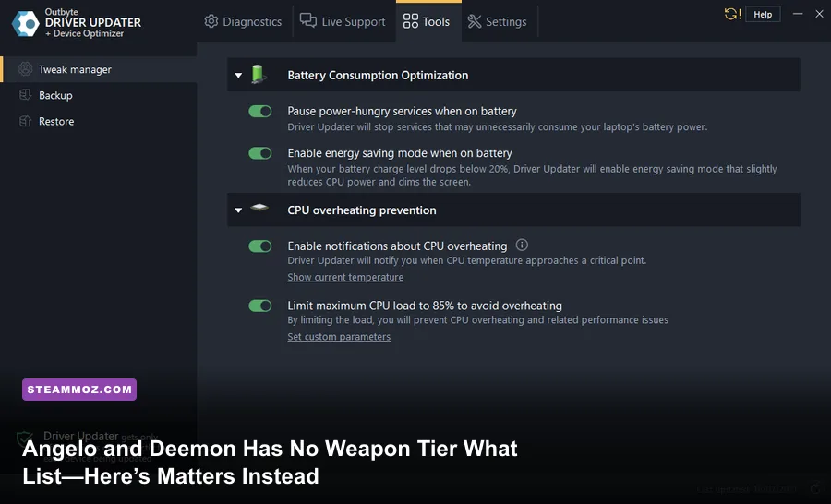Collapse the CPU overheating prevention section
This screenshot has height=504, width=831.
point(238,210)
